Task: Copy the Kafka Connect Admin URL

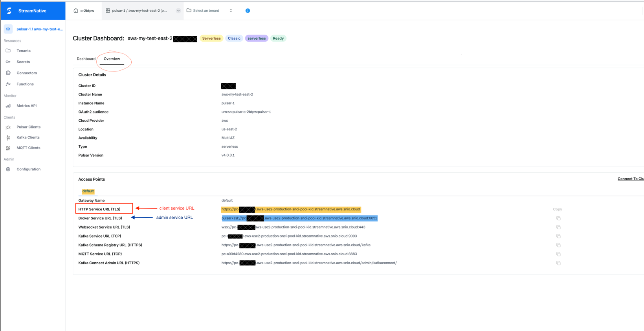Action: click(x=558, y=263)
